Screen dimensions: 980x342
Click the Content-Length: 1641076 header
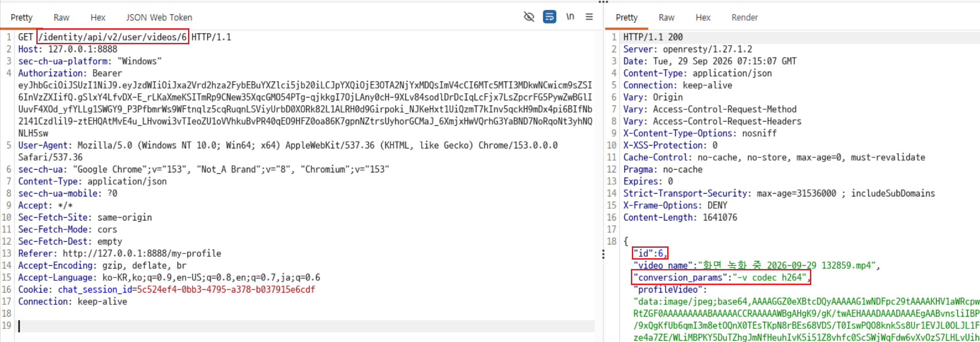click(x=680, y=217)
